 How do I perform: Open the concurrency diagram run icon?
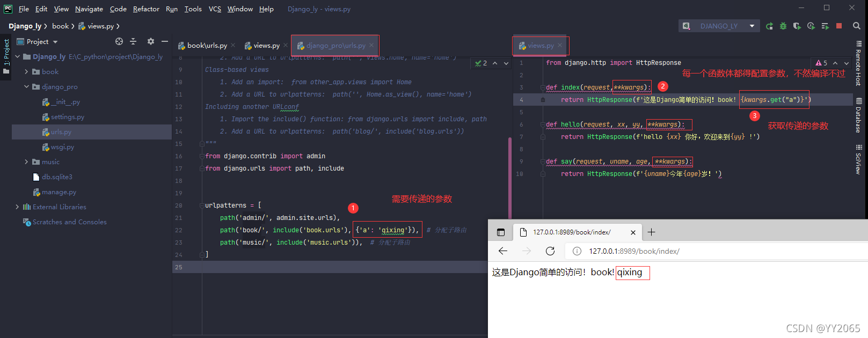pyautogui.click(x=825, y=26)
